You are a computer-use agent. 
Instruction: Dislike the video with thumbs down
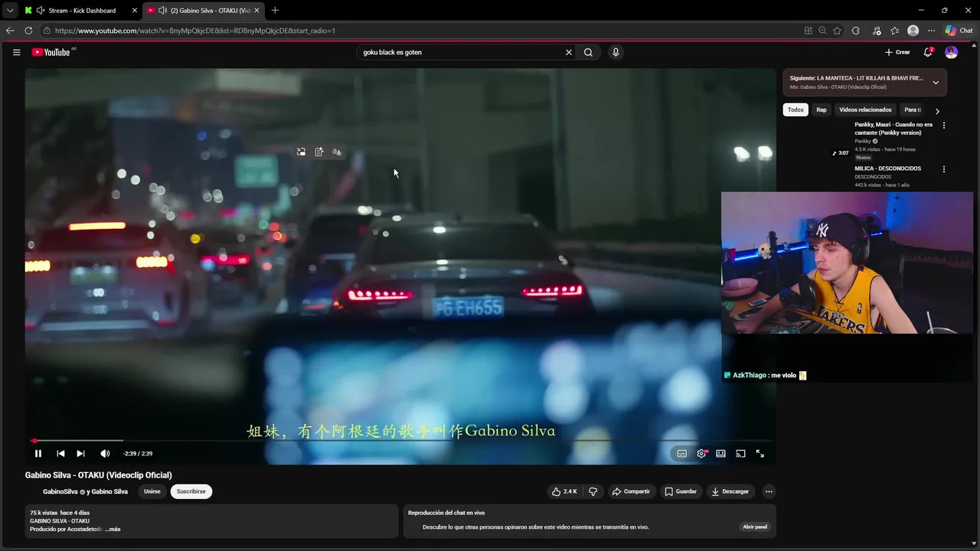click(593, 491)
